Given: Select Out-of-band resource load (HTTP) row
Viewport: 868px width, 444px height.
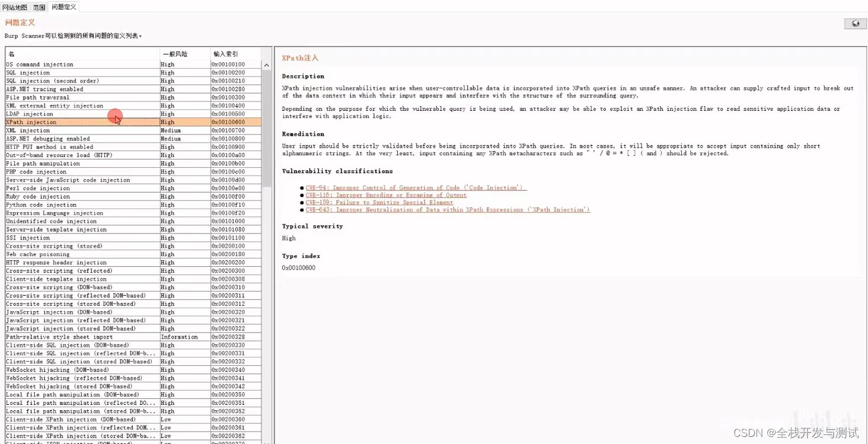Looking at the screenshot, I should 133,155.
